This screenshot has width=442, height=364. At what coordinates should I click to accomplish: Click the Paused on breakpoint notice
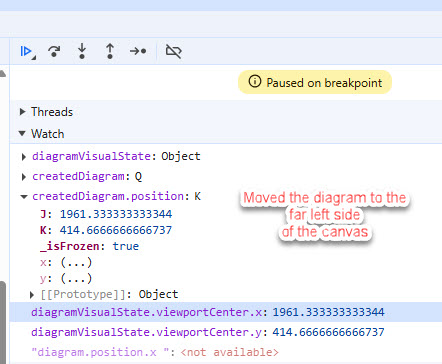[x=315, y=82]
